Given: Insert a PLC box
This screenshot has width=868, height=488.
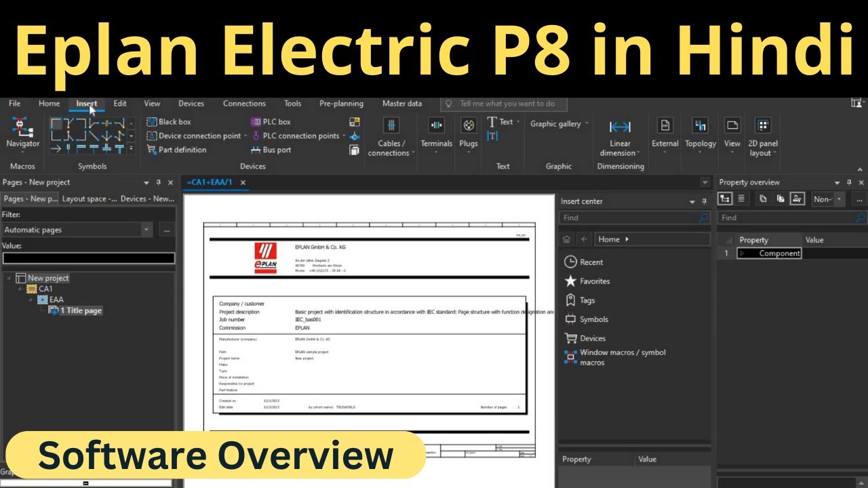Looking at the screenshot, I should (x=271, y=122).
